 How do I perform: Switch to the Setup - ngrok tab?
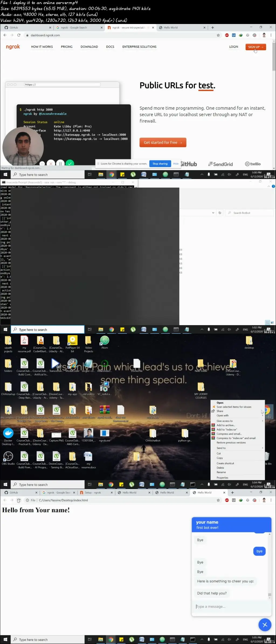(96, 493)
